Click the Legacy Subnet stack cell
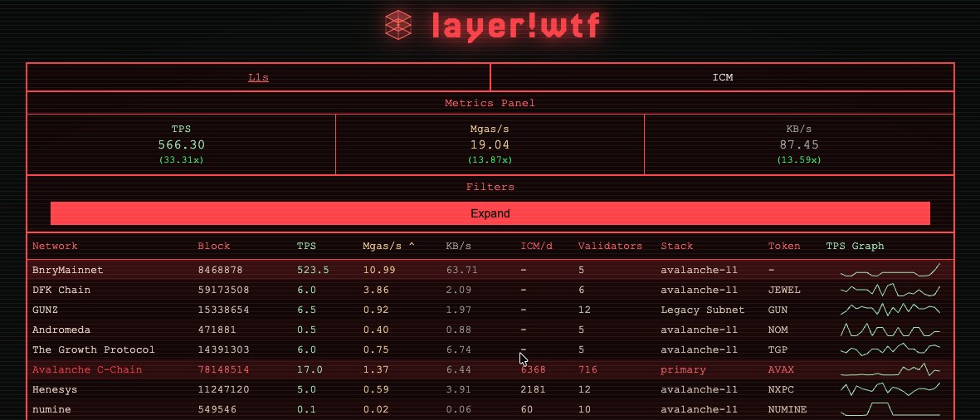980x420 pixels. pos(703,310)
